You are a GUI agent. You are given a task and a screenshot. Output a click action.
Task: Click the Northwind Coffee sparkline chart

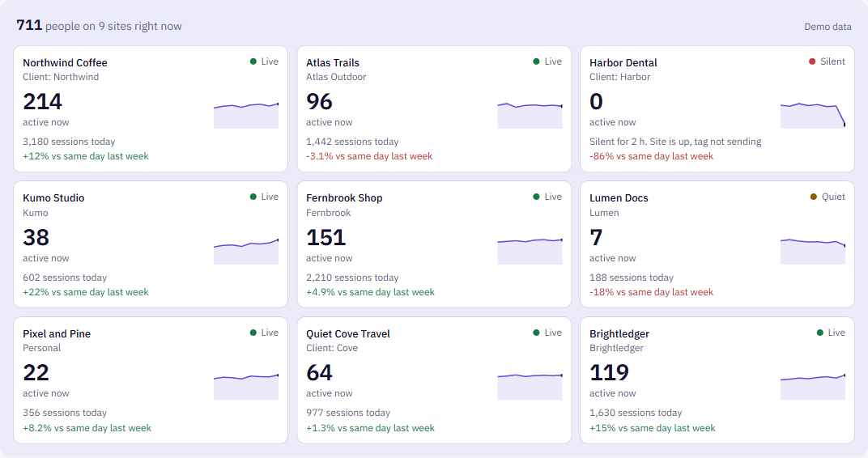pyautogui.click(x=246, y=115)
